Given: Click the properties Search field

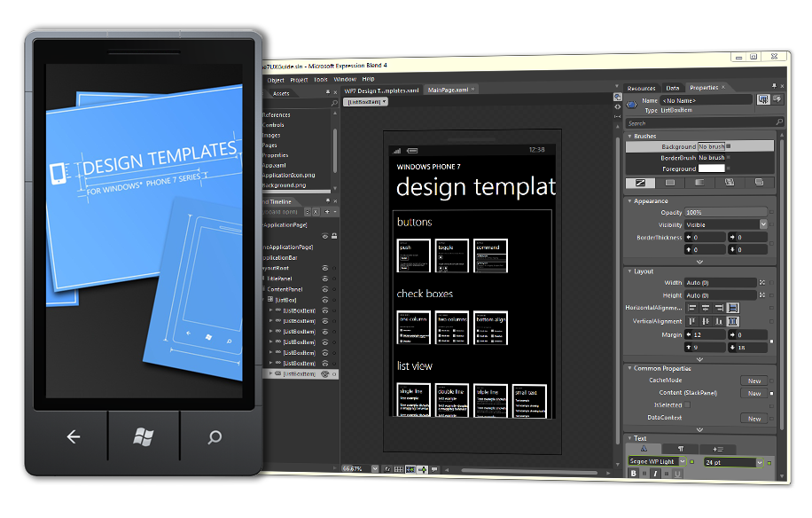Looking at the screenshot, I should pos(704,123).
